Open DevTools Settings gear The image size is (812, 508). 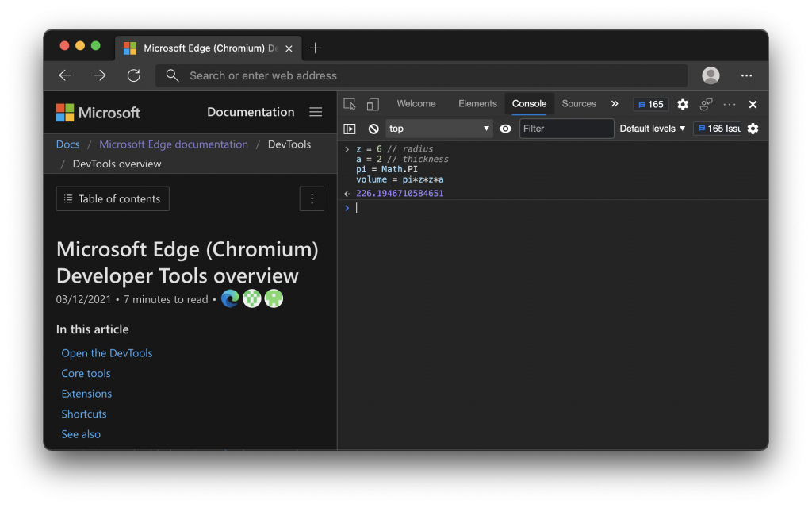coord(683,104)
